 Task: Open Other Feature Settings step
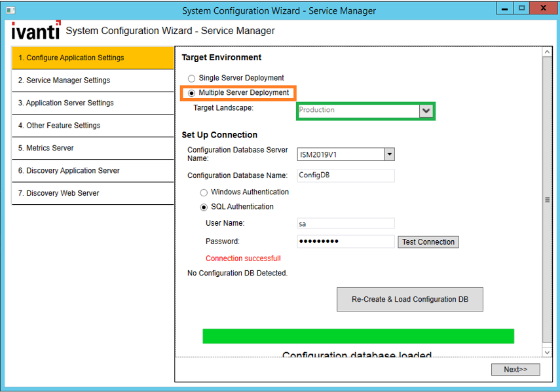click(x=92, y=126)
